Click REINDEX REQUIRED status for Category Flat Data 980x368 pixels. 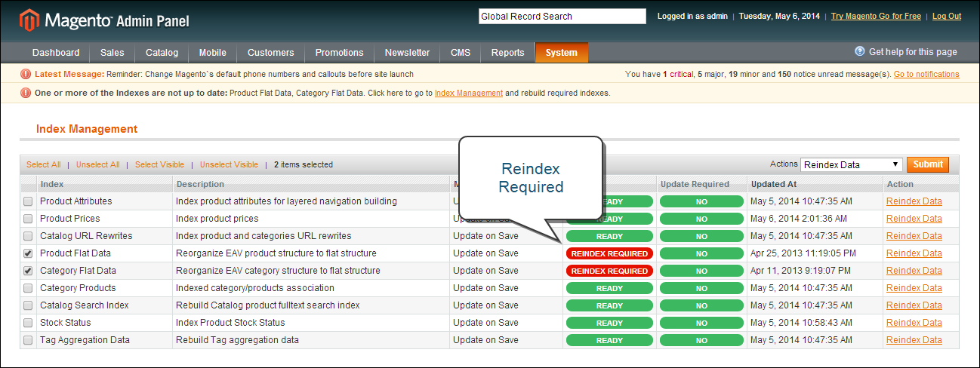pyautogui.click(x=609, y=271)
